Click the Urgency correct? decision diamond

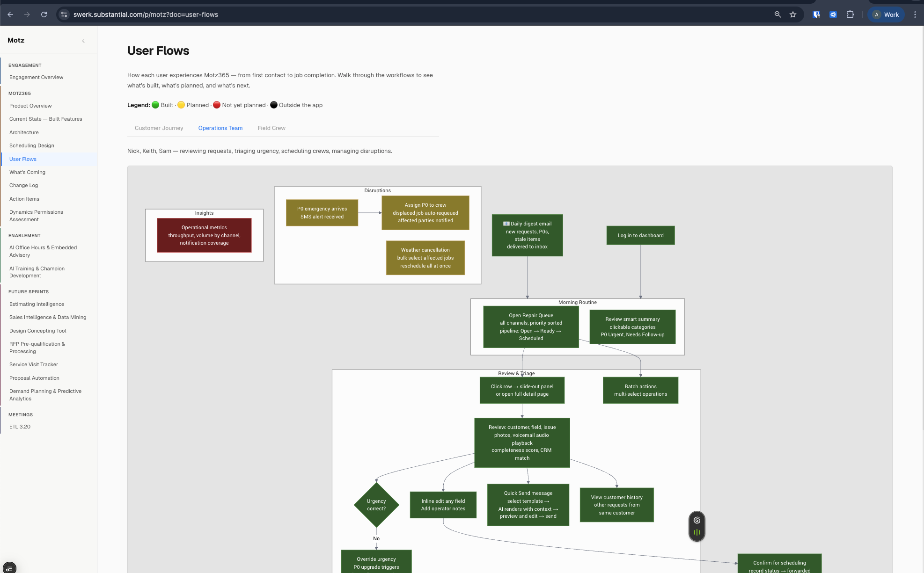376,505
